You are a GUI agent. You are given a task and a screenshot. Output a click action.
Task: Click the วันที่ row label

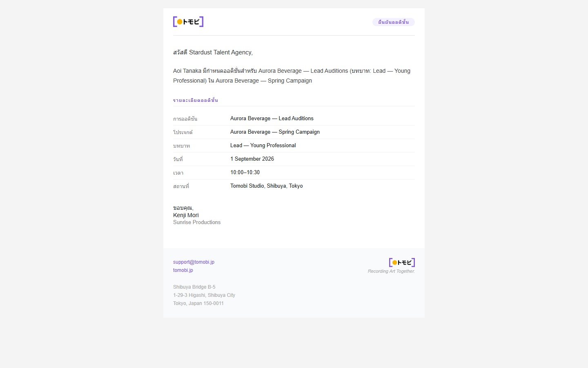coord(178,159)
